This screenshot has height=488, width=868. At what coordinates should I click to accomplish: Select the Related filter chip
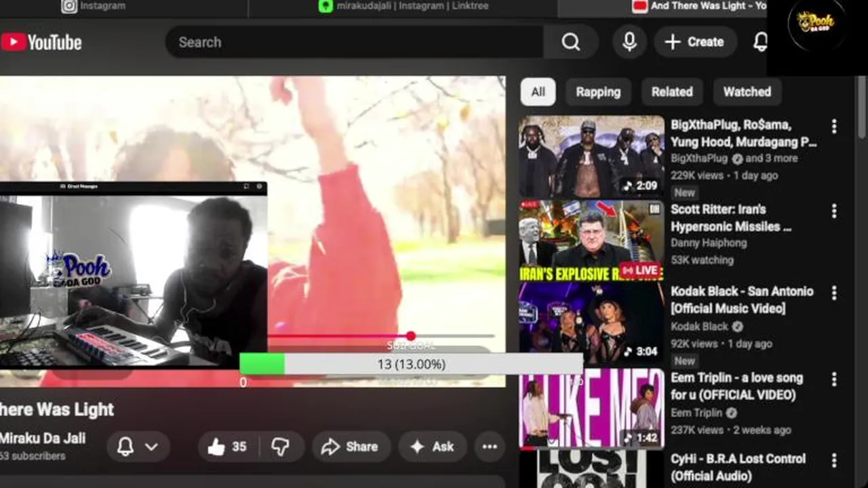672,91
